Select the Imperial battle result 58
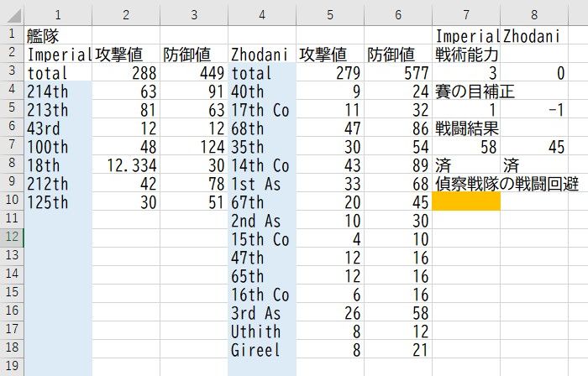Screen dimensions: 588x376 tap(466, 146)
